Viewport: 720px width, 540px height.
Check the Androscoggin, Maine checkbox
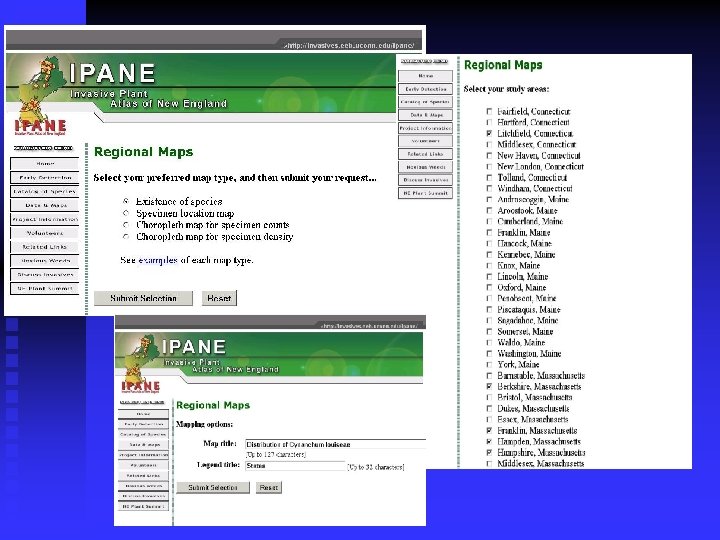(489, 199)
